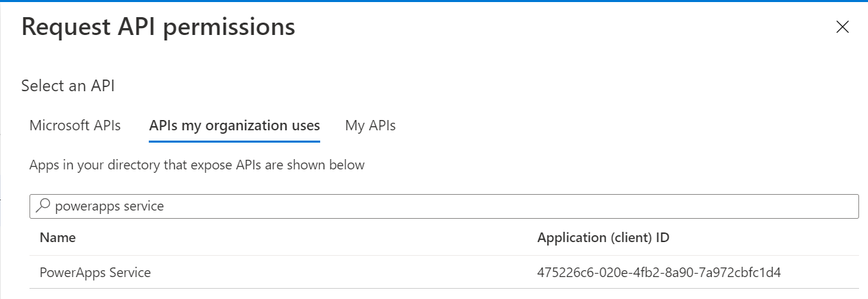
Task: Click blank area in the PowerApps Service row
Action: [x=343, y=272]
